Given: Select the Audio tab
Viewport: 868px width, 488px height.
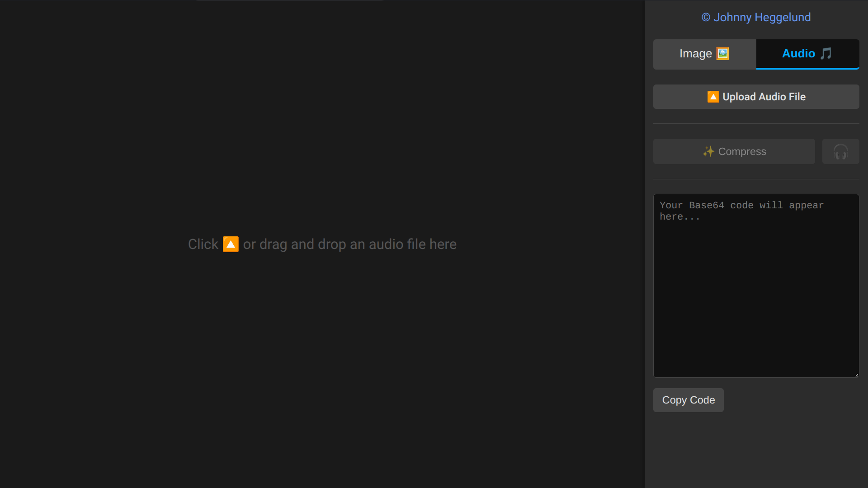Looking at the screenshot, I should pyautogui.click(x=807, y=54).
